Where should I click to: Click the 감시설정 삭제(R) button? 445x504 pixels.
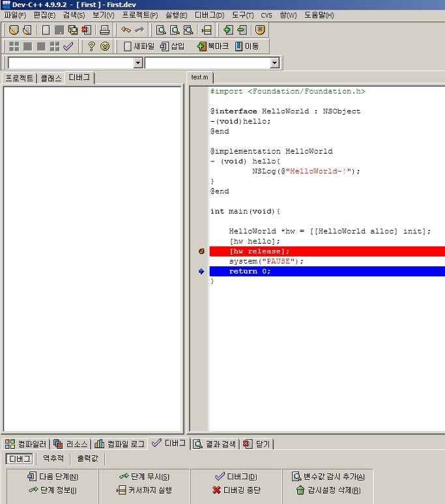(x=328, y=490)
